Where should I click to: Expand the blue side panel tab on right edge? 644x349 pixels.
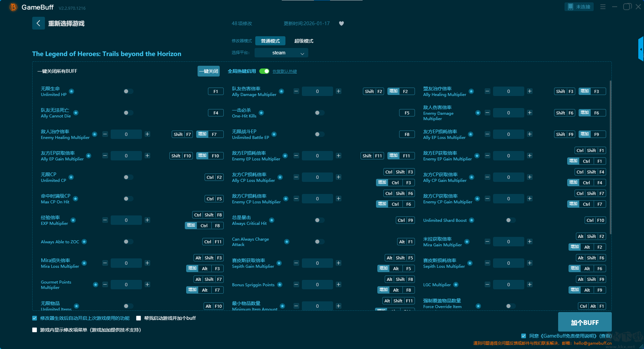(x=641, y=49)
